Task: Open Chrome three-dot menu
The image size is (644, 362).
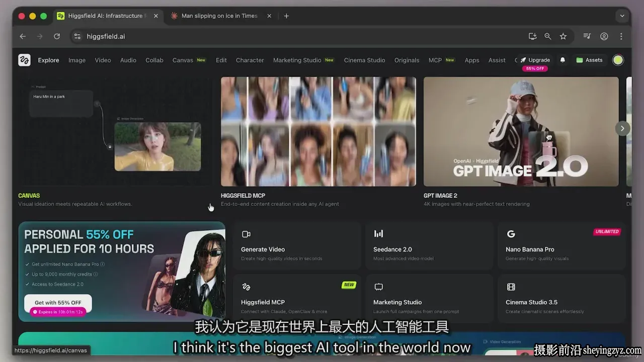Action: 621,36
